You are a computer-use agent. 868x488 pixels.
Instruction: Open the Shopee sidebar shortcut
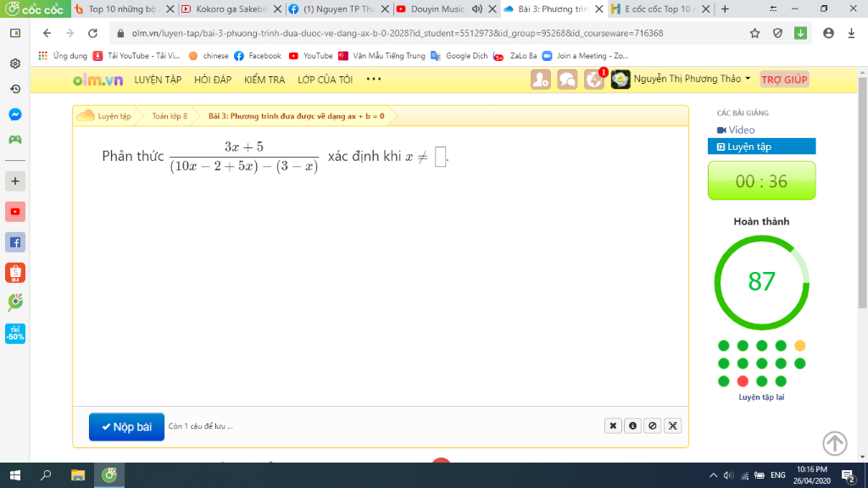(15, 273)
